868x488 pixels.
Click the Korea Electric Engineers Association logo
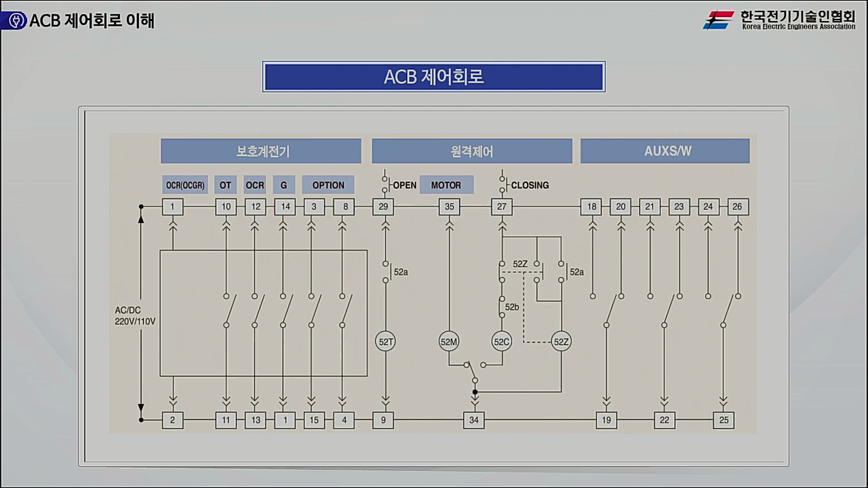pos(779,19)
